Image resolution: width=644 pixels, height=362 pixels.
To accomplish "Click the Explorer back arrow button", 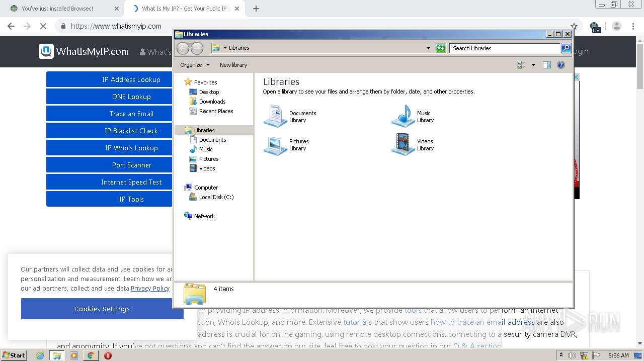I will point(183,48).
